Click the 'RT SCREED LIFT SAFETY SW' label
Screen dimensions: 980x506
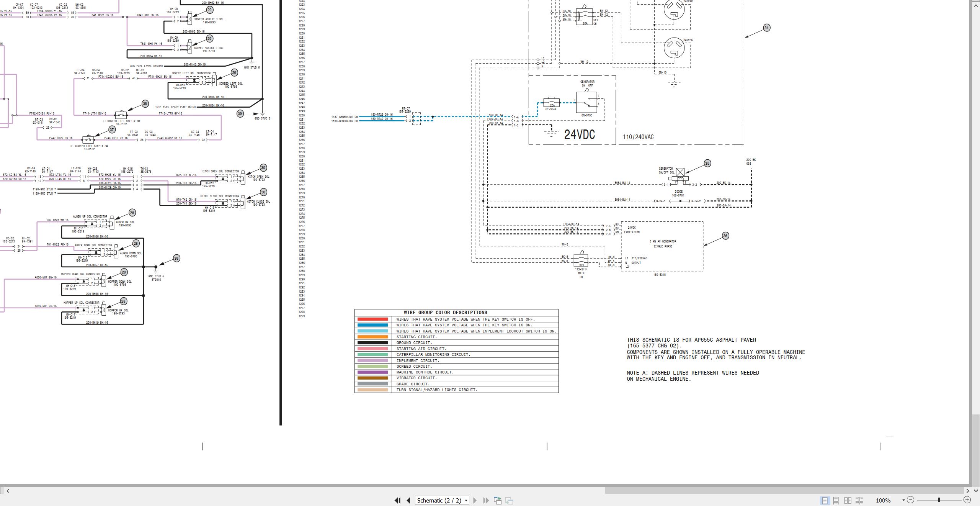click(x=89, y=146)
